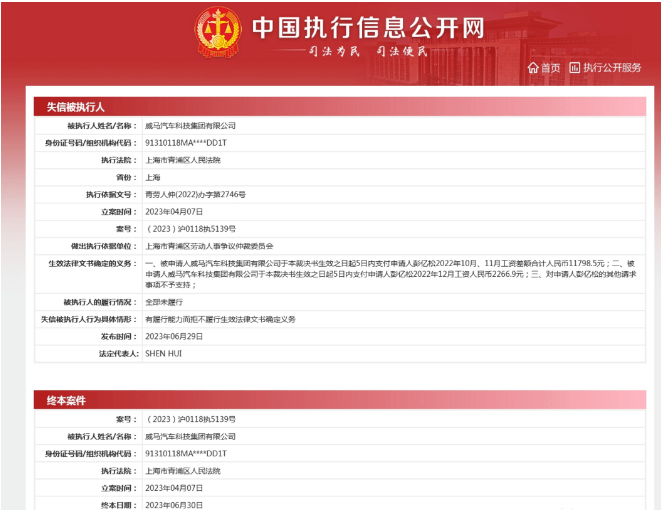Viewport: 661px width, 510px height.
Task: Click the document number 青劳人仲(2022)办字第2746号
Action: tap(195, 194)
